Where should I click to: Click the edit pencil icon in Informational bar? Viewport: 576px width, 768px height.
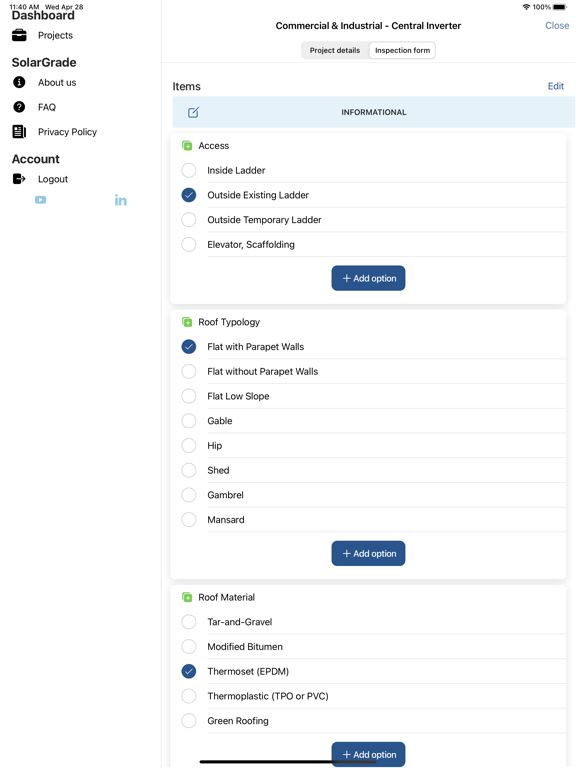point(193,112)
